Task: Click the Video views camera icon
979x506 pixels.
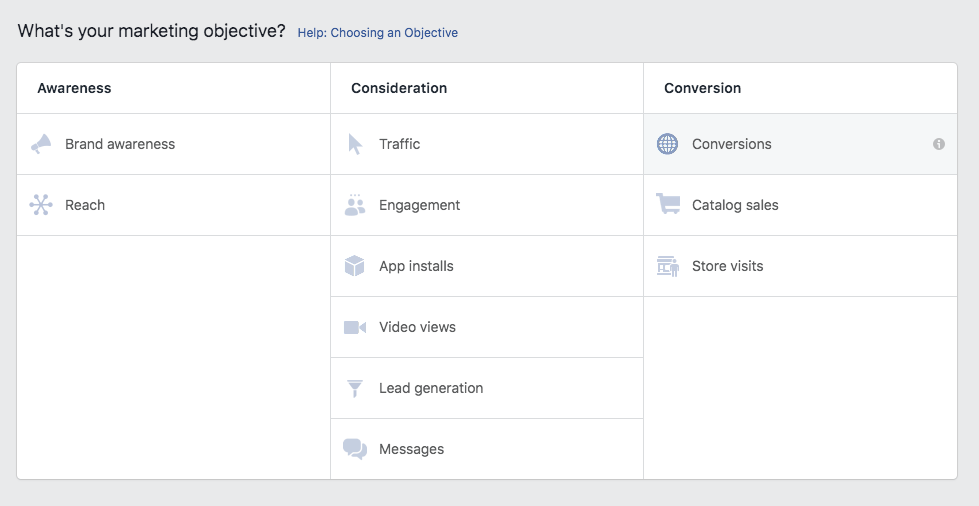Action: [x=355, y=327]
